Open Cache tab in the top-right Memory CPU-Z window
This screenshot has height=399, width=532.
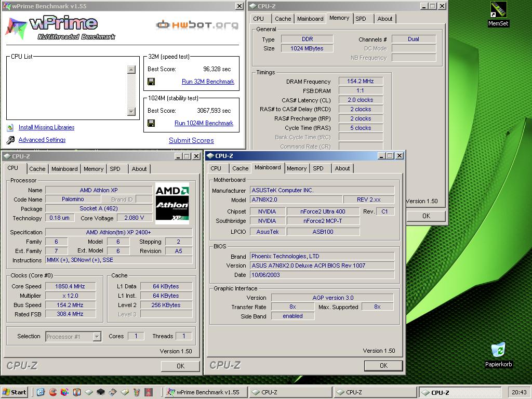click(283, 19)
